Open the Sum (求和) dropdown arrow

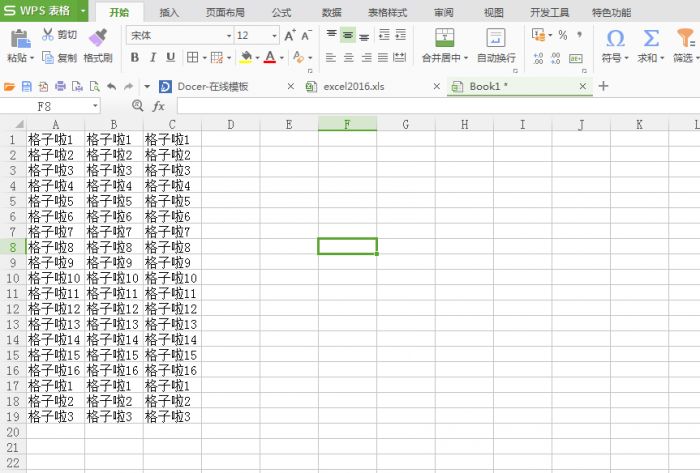point(662,58)
